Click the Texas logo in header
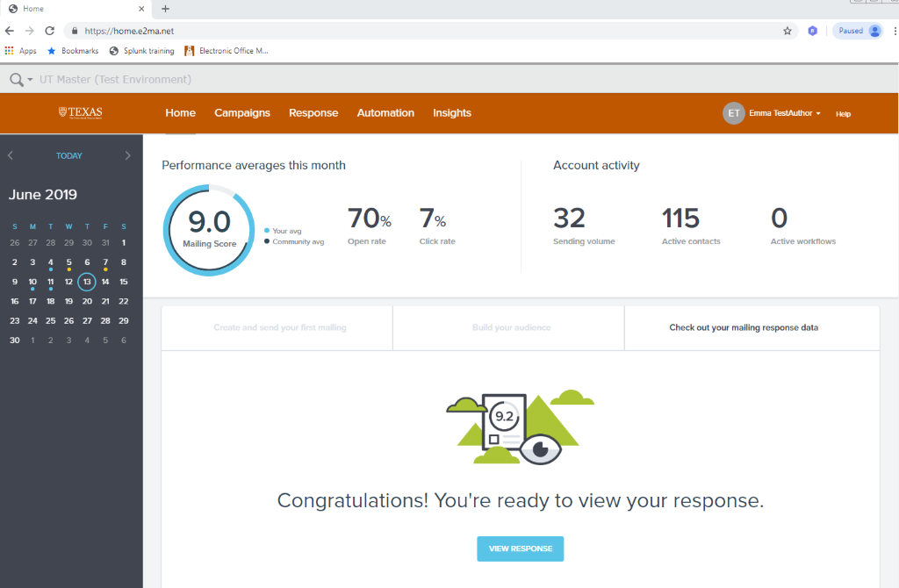Viewport: 899px width, 588px height. (80, 112)
